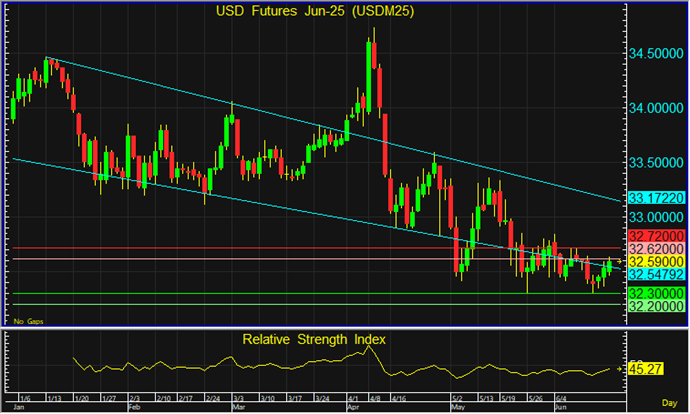Select the pink 32.62000 price label
The height and width of the screenshot is (414, 690).
656,249
